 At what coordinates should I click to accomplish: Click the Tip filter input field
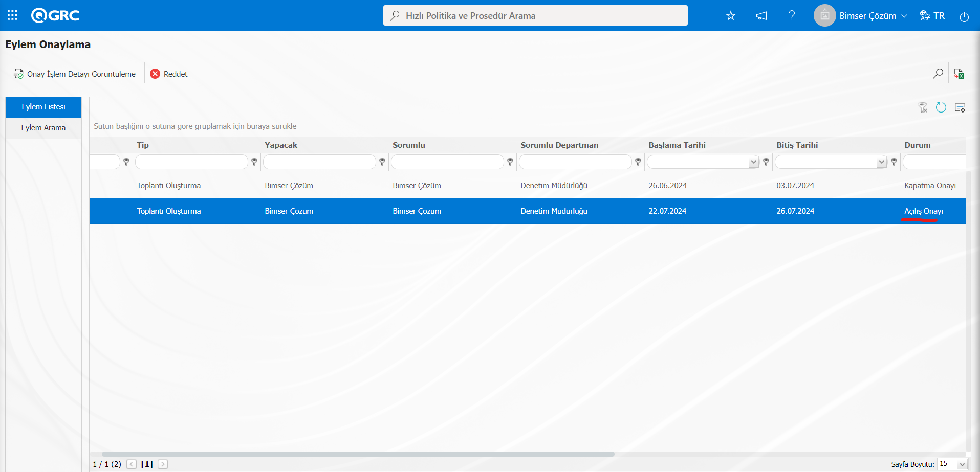[x=191, y=162]
